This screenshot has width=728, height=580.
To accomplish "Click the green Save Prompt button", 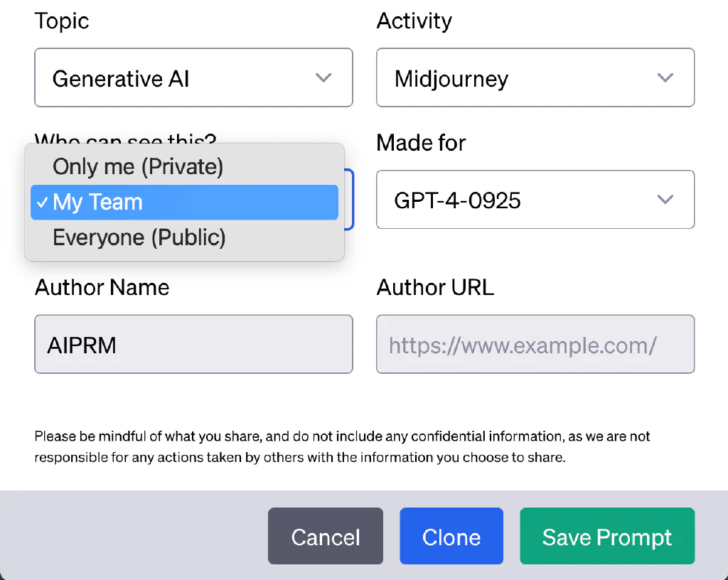I will (607, 537).
